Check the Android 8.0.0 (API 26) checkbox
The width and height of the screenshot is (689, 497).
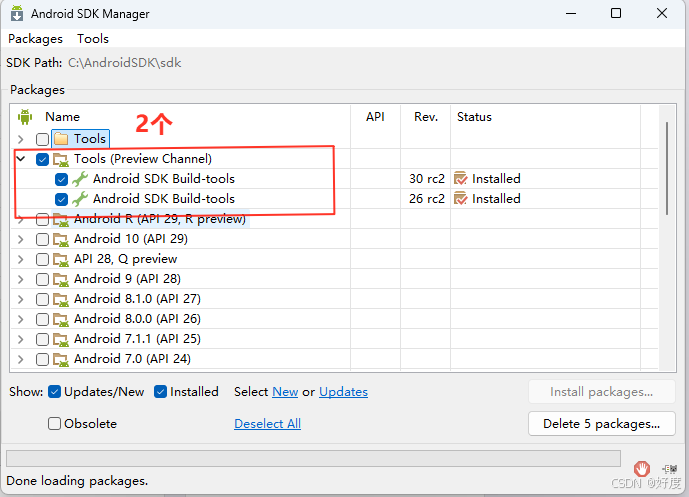click(42, 319)
